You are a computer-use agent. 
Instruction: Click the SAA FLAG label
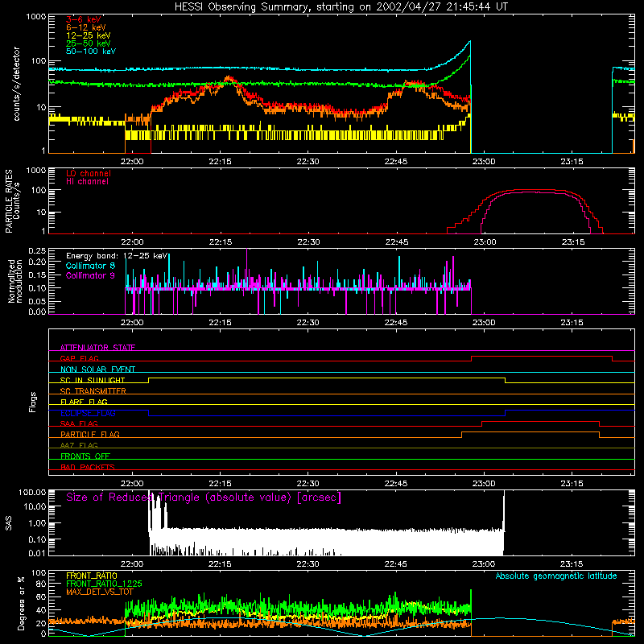pyautogui.click(x=79, y=423)
